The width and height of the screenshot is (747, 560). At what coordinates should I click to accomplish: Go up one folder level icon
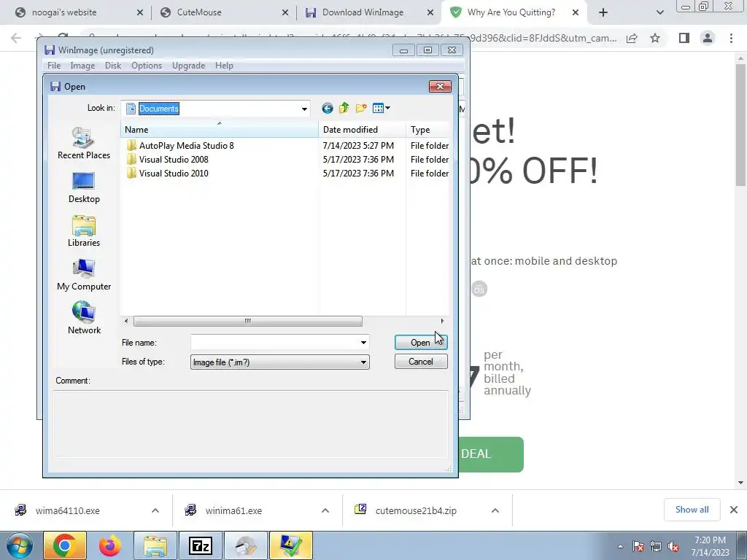coord(344,109)
